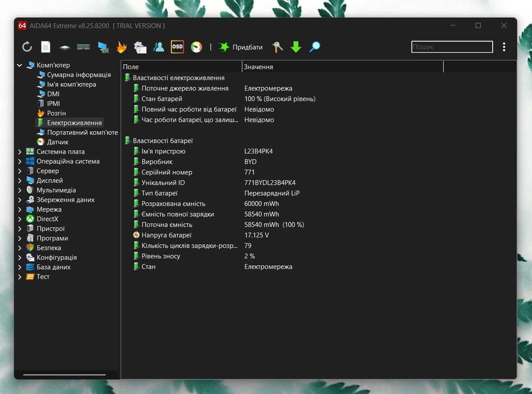532x394 pixels.
Task: Open the memory benchmark RAM icon
Action: click(x=83, y=47)
